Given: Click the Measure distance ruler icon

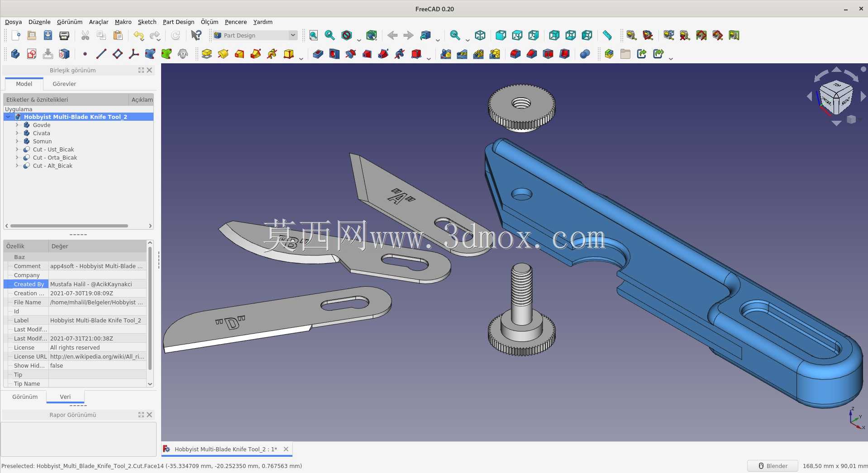Looking at the screenshot, I should (607, 35).
